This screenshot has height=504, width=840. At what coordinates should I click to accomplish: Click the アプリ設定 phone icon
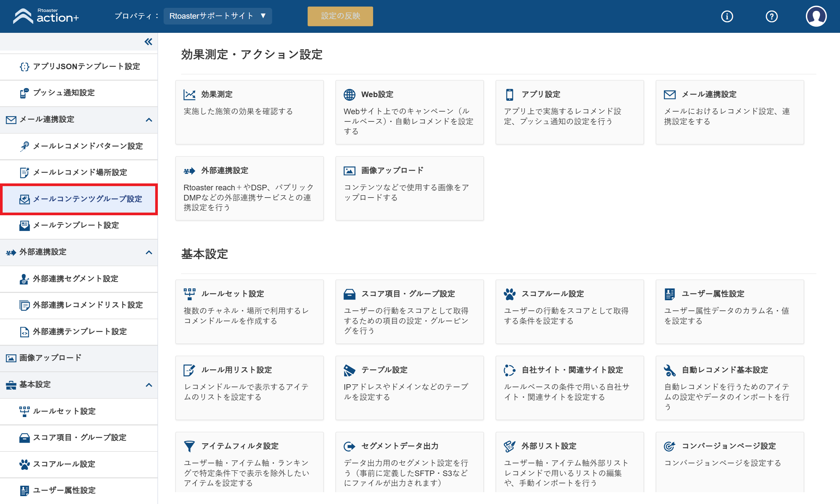coord(509,94)
